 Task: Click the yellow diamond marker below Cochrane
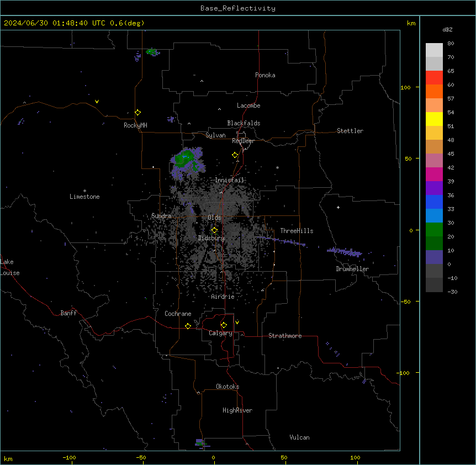click(188, 326)
